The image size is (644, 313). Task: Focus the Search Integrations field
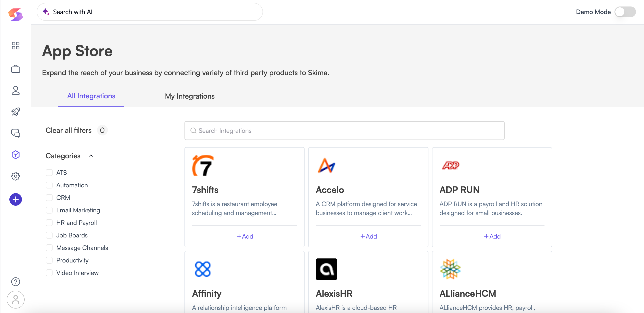coord(344,131)
